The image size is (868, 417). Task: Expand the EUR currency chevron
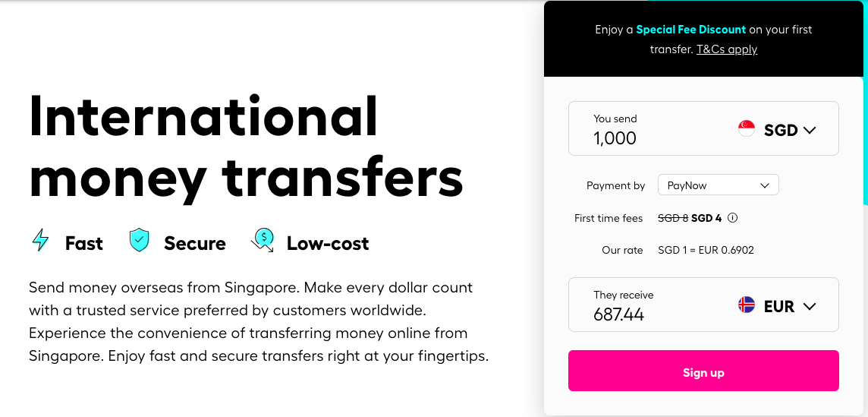pyautogui.click(x=809, y=306)
